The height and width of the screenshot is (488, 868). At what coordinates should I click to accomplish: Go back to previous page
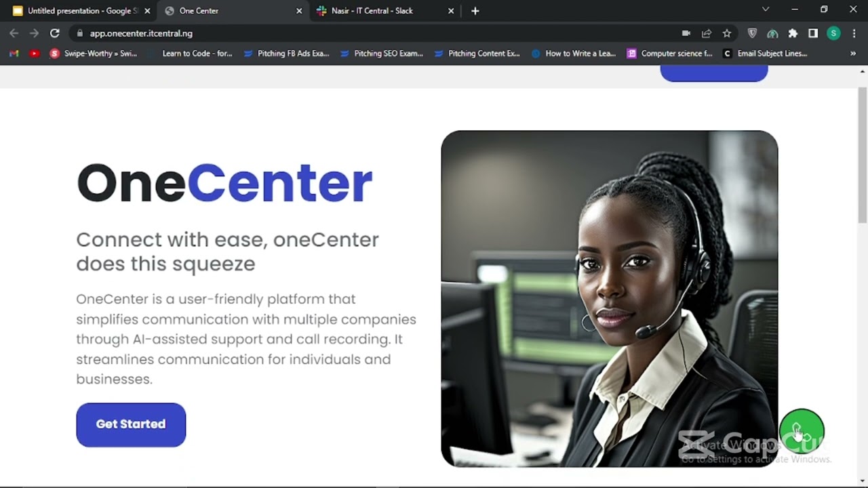pyautogui.click(x=14, y=33)
